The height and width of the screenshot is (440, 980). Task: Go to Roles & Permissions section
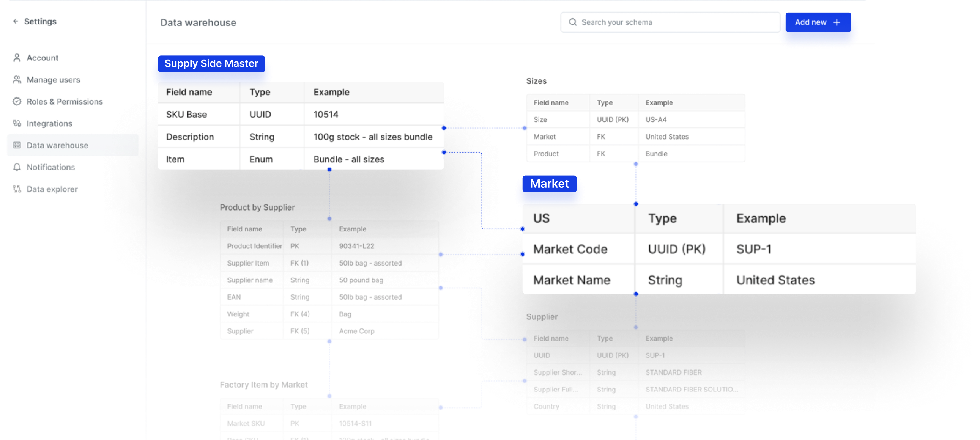(x=64, y=102)
